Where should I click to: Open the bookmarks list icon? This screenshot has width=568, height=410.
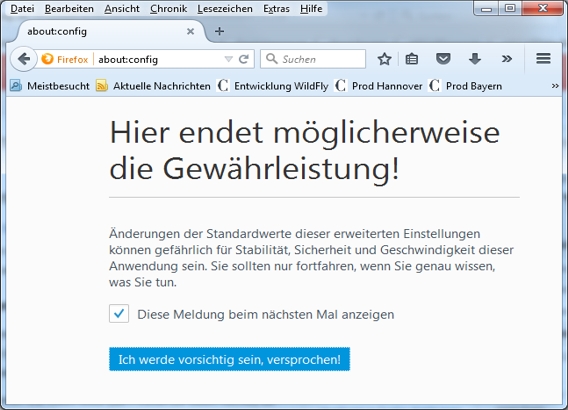(x=412, y=59)
